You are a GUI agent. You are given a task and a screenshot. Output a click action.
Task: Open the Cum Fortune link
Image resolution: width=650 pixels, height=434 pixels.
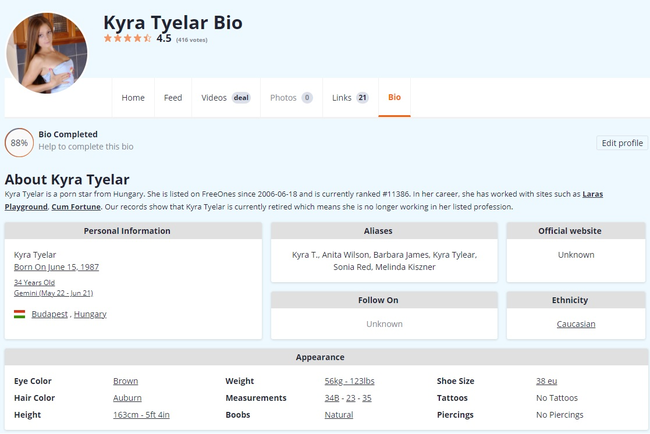tap(76, 207)
